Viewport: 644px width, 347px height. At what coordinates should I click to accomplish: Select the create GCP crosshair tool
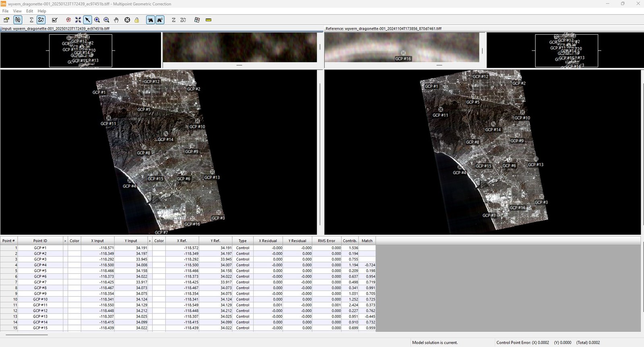(x=127, y=20)
